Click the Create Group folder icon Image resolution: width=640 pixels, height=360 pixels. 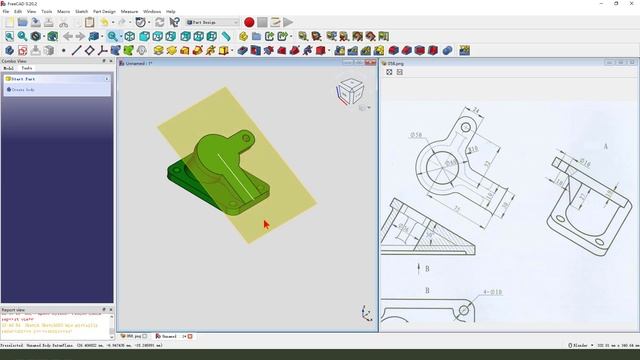[x=256, y=36]
